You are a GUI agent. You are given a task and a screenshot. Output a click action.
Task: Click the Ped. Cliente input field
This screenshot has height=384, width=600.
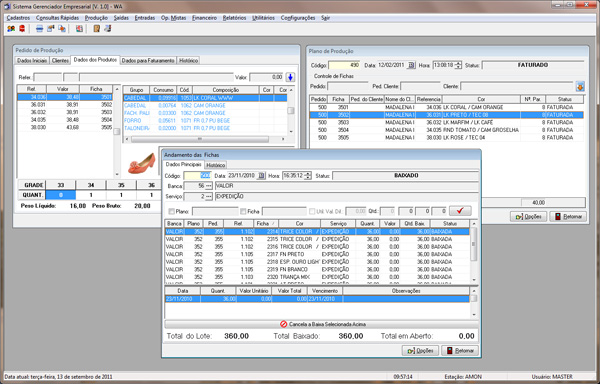tap(420, 87)
